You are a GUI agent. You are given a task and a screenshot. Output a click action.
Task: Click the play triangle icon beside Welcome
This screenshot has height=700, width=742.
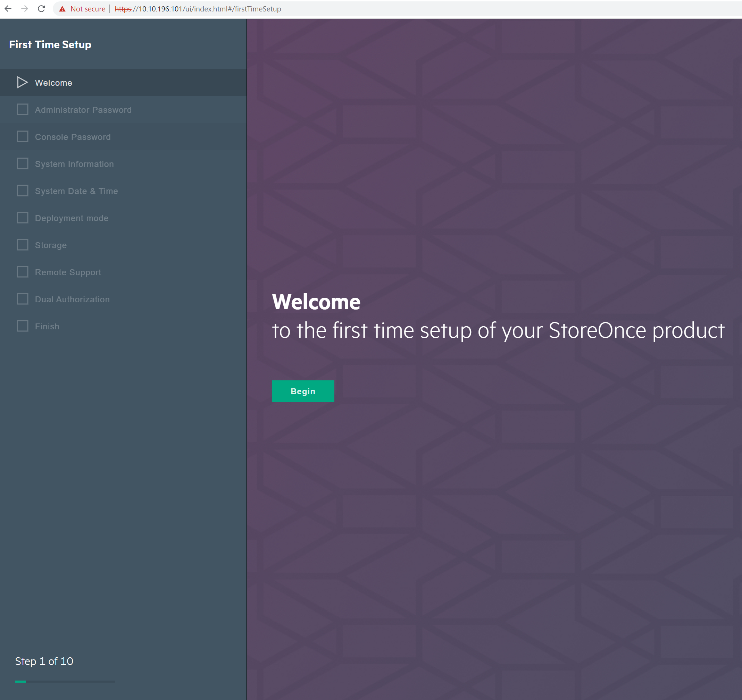coord(22,83)
